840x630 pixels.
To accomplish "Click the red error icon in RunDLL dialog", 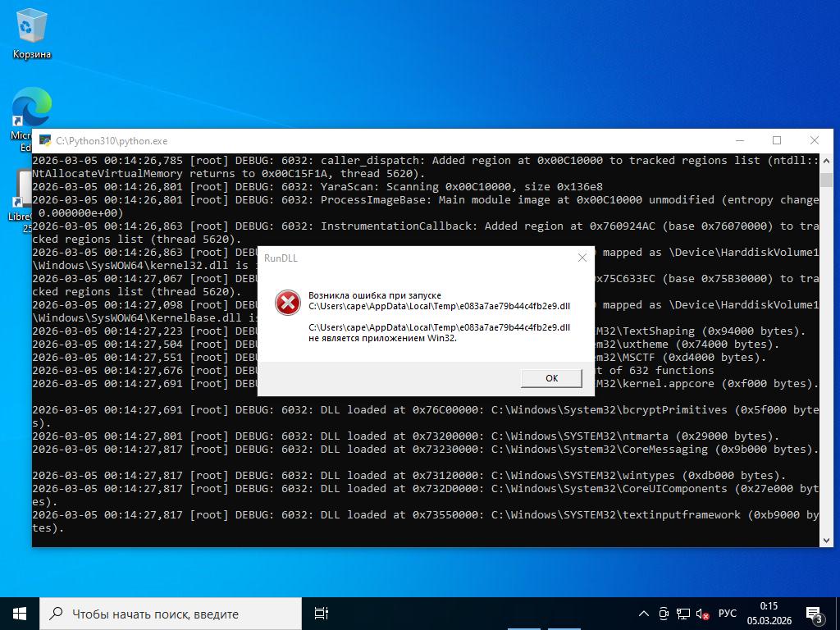I will (x=287, y=303).
